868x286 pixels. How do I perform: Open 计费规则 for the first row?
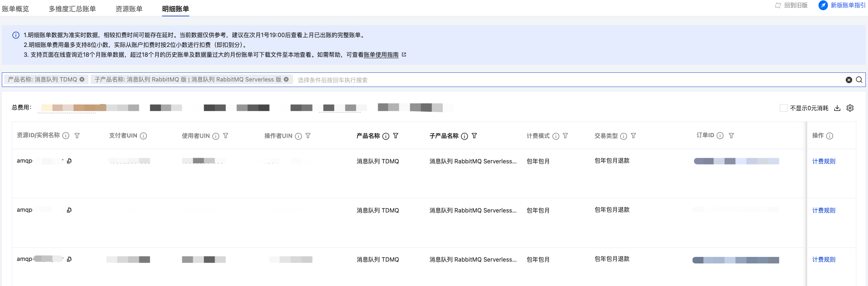824,161
